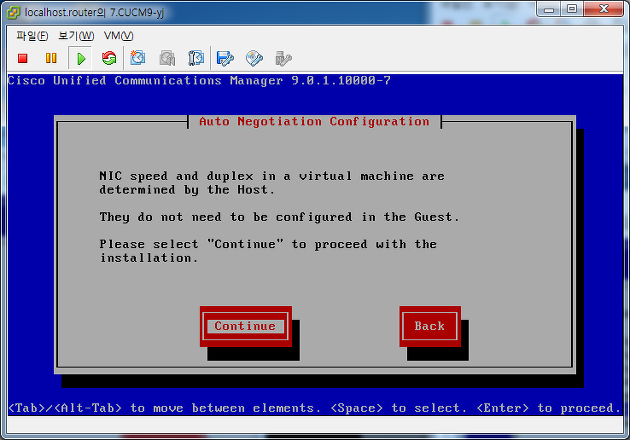Screen dimensions: 630x440
Task: Click the Connect USB device icon
Action: (283, 59)
